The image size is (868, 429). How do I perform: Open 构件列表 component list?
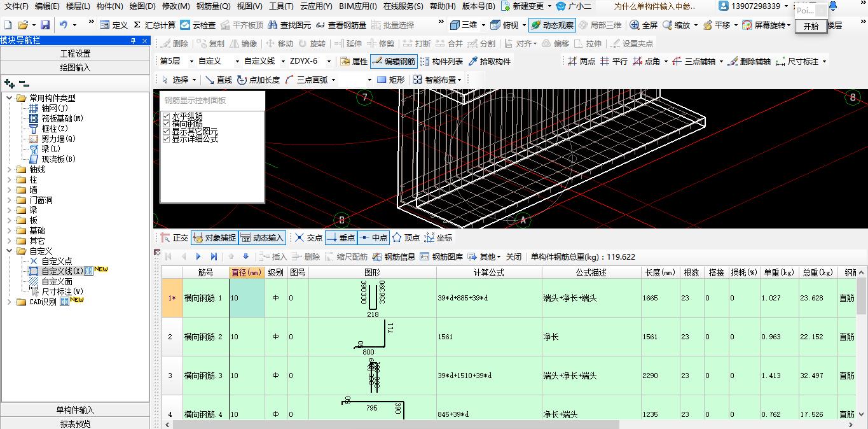tap(441, 61)
